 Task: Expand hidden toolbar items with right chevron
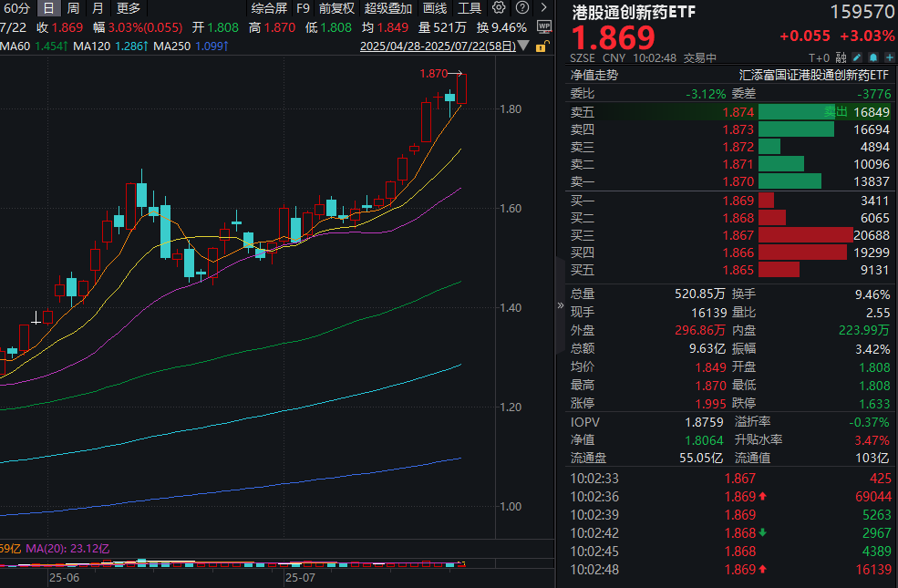pos(543,8)
